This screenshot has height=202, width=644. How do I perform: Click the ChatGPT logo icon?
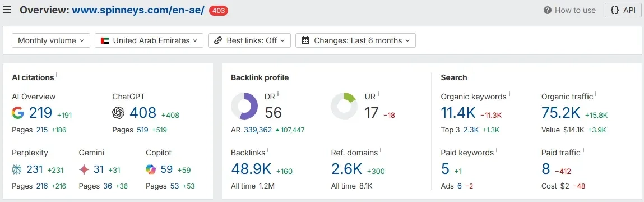[118, 113]
